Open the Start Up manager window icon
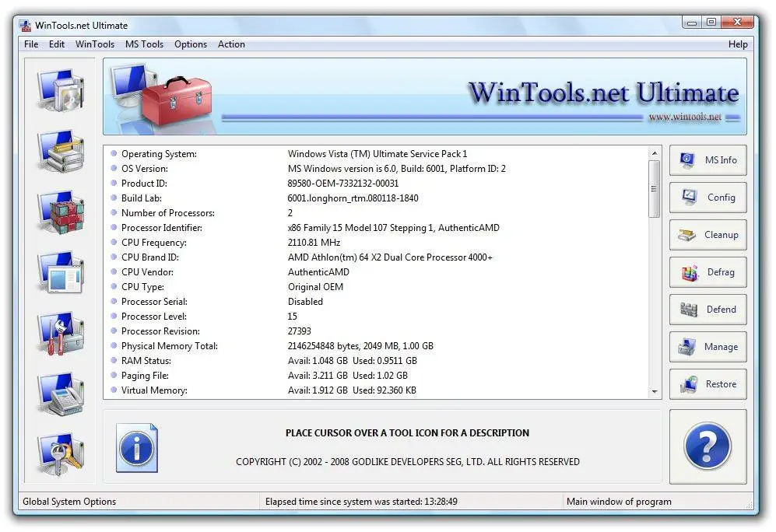The width and height of the screenshot is (776, 532). coord(61,272)
